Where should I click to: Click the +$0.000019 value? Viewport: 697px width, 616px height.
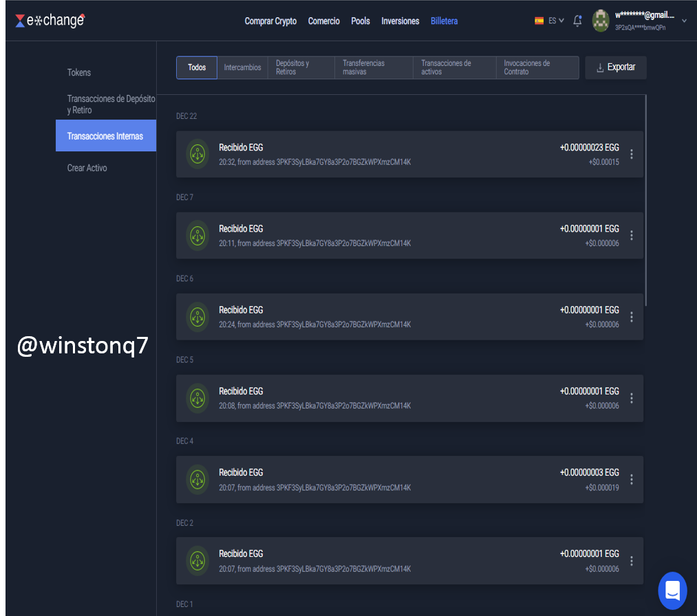pyautogui.click(x=602, y=487)
